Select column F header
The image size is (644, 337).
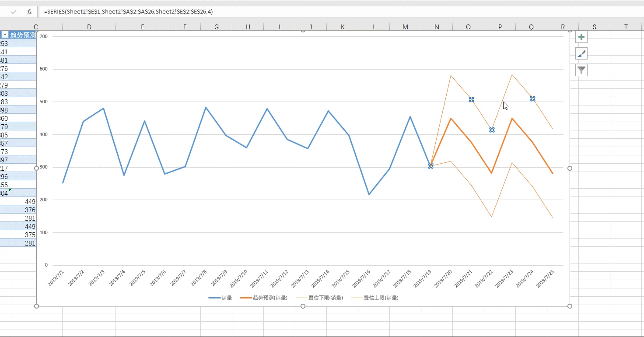point(185,27)
